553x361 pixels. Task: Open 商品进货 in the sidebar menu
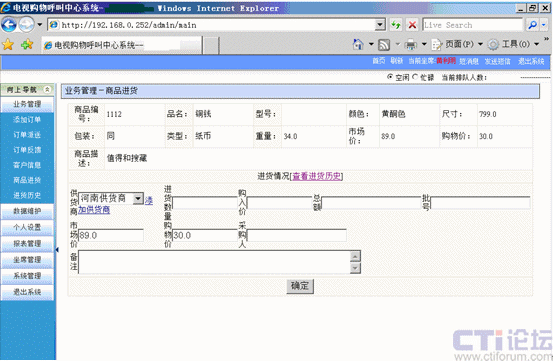pyautogui.click(x=27, y=180)
